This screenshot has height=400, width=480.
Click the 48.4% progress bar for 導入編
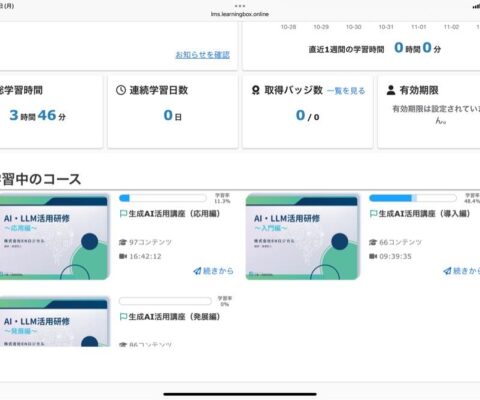click(413, 198)
